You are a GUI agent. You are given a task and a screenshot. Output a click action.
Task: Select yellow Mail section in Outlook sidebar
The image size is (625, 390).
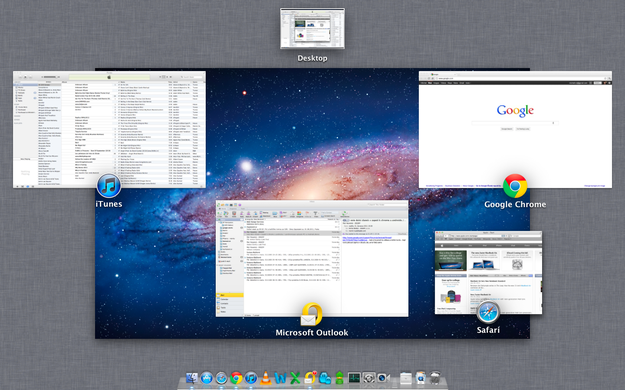(230, 295)
